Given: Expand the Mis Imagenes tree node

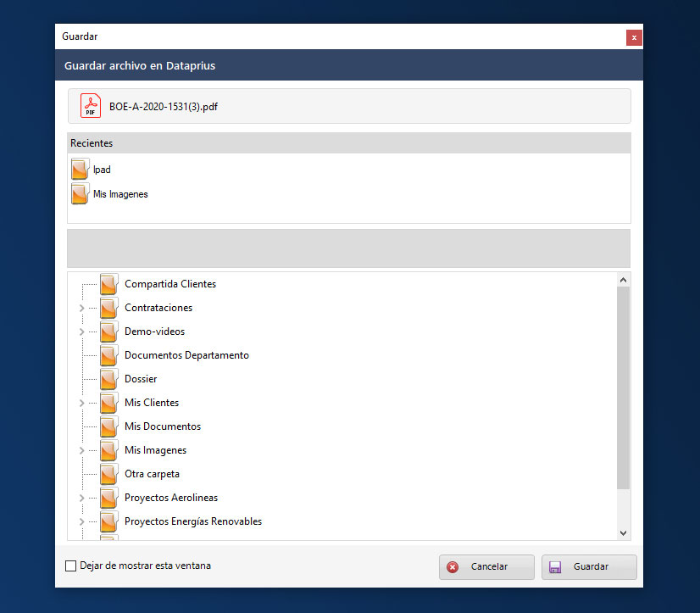Looking at the screenshot, I should click(81, 450).
